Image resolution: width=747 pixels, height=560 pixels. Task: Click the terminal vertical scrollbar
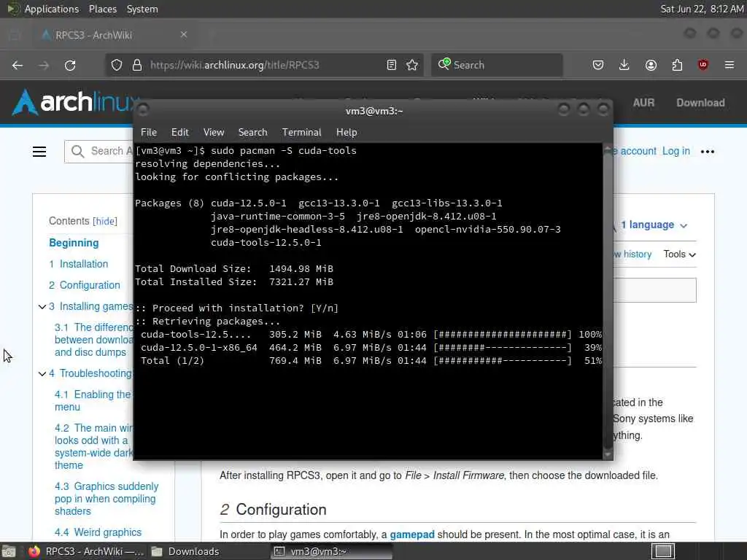click(608, 300)
